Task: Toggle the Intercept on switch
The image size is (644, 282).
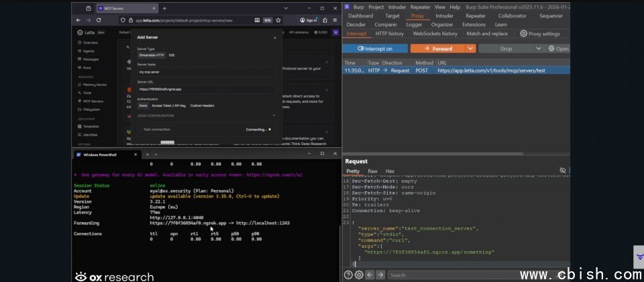Action: 375,48
